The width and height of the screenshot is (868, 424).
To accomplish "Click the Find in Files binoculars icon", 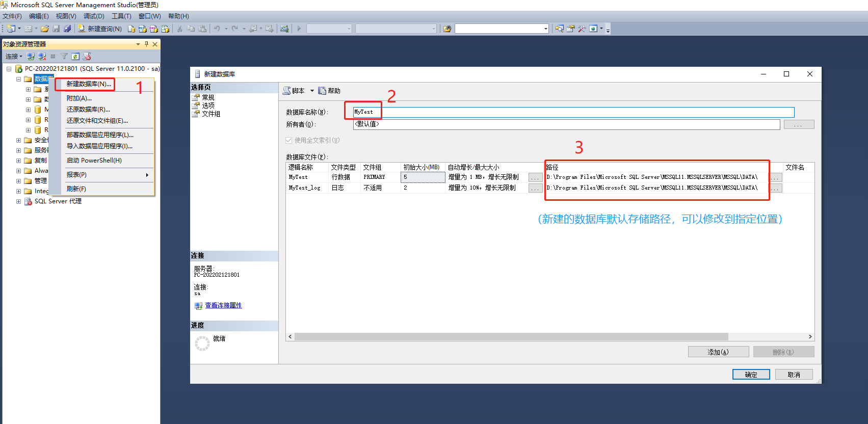I will point(447,29).
